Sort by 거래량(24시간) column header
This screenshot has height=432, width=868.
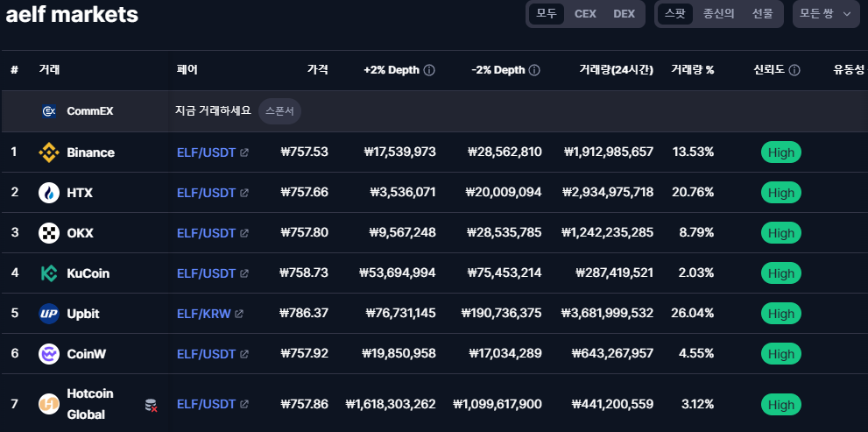pos(616,70)
